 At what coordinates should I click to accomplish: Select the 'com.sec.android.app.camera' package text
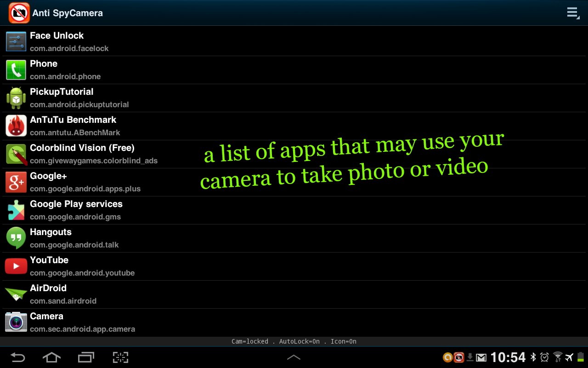[x=82, y=329]
